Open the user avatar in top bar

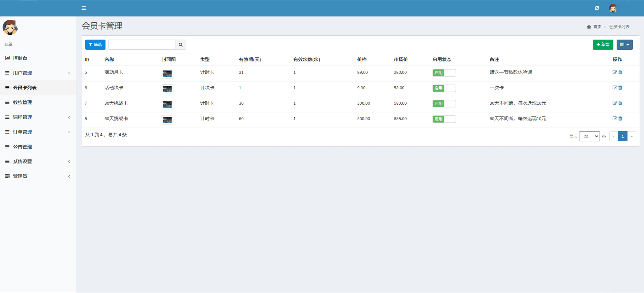pyautogui.click(x=613, y=8)
